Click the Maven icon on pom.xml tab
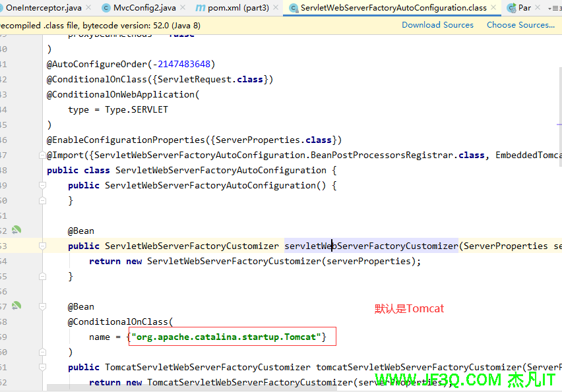 201,8
